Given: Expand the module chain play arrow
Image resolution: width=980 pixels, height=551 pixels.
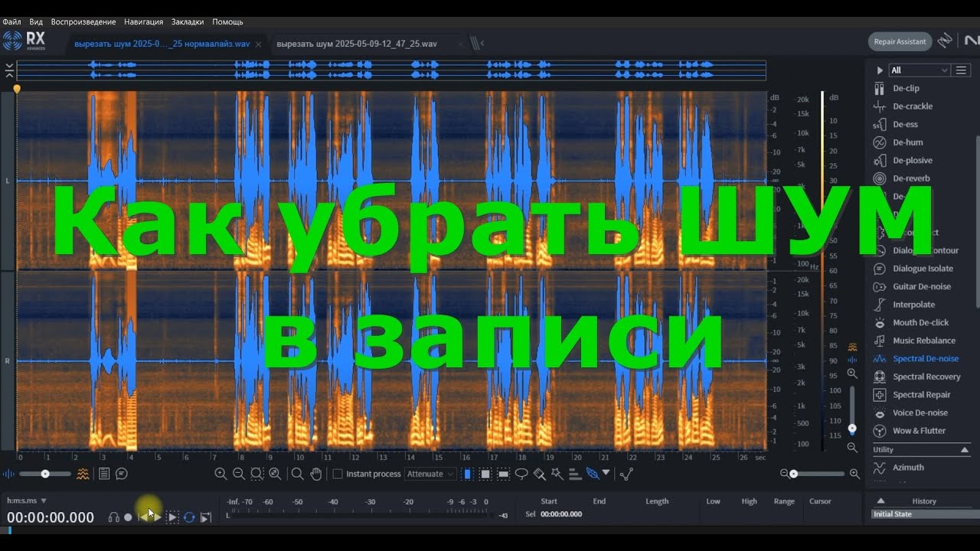Looking at the screenshot, I should coord(880,70).
